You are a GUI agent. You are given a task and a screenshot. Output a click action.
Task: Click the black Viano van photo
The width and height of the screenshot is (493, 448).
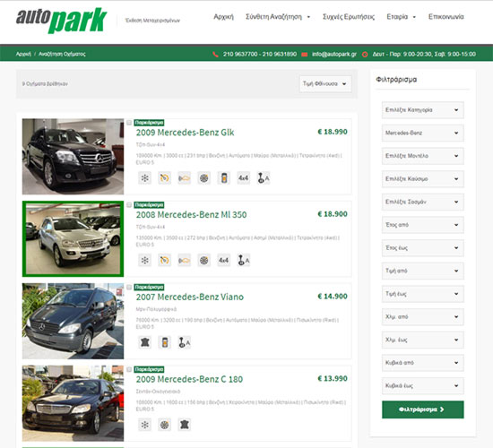point(73,321)
